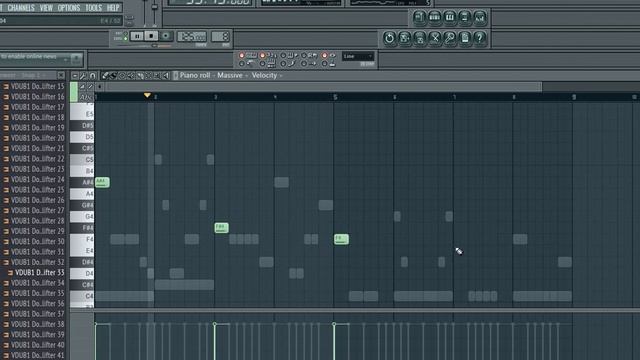Open the Browser window icon

pos(464,17)
